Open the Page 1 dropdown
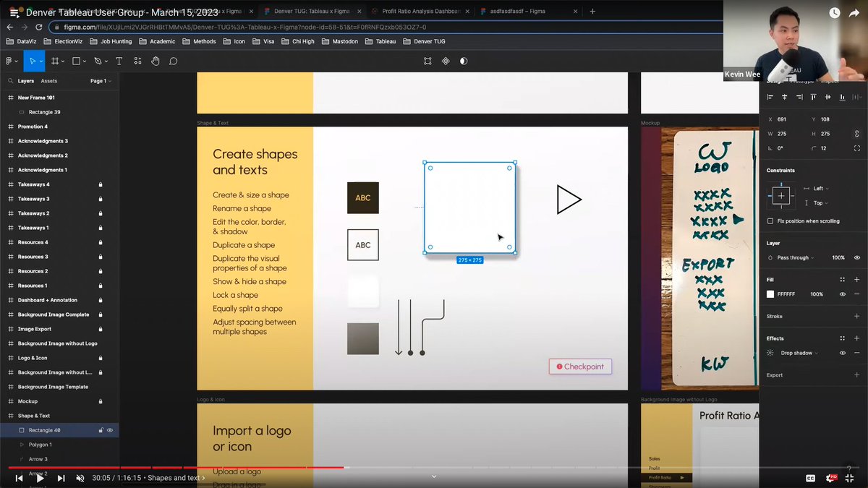Image resolution: width=868 pixels, height=488 pixels. (x=101, y=81)
